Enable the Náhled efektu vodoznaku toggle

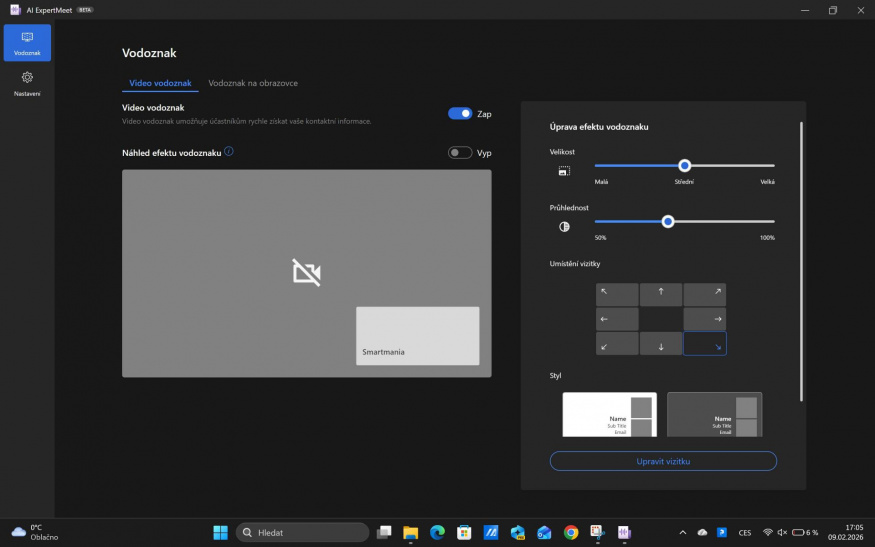coord(460,153)
